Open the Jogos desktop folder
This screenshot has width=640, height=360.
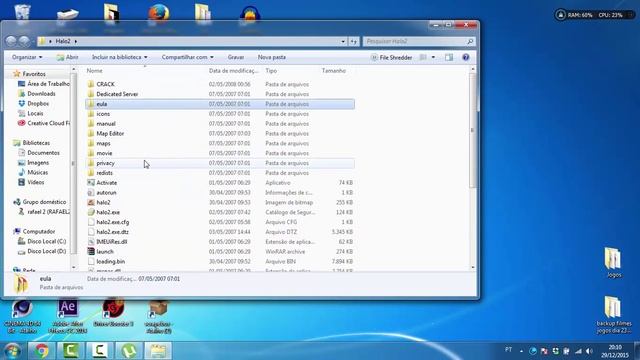[613, 263]
